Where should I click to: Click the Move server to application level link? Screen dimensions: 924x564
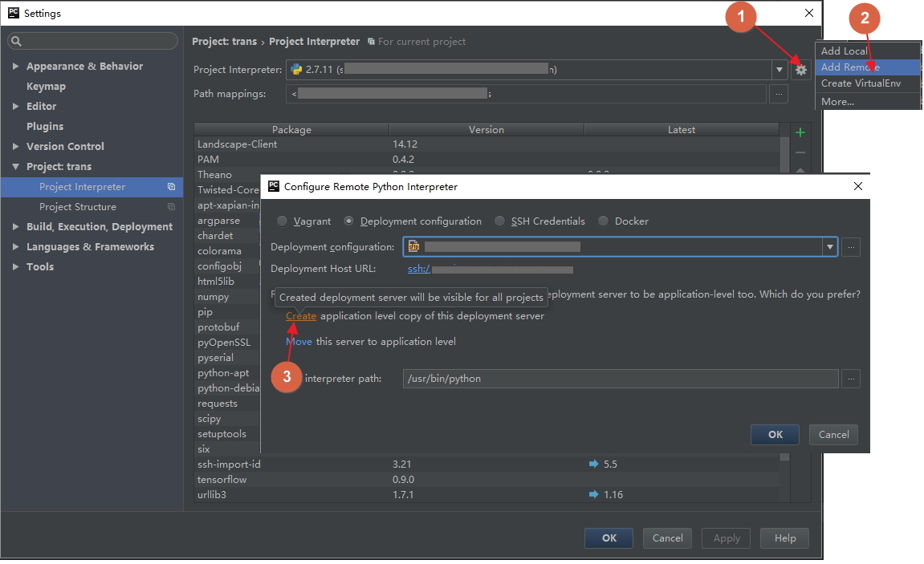tap(299, 342)
